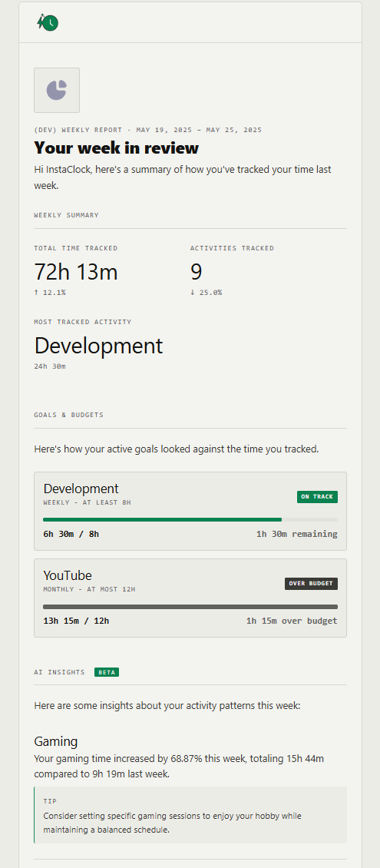
Task: Click the 'Hi InstaClock' greeting paragraph
Action: (183, 177)
